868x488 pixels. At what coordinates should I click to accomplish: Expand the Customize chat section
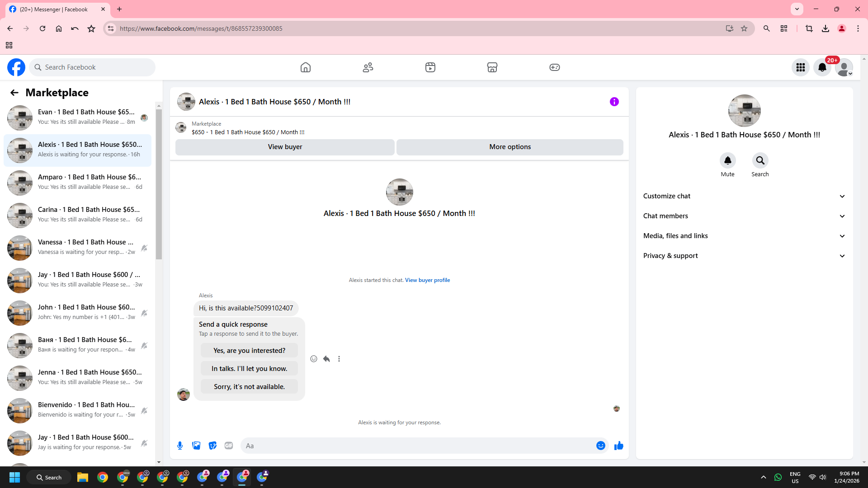pos(744,196)
